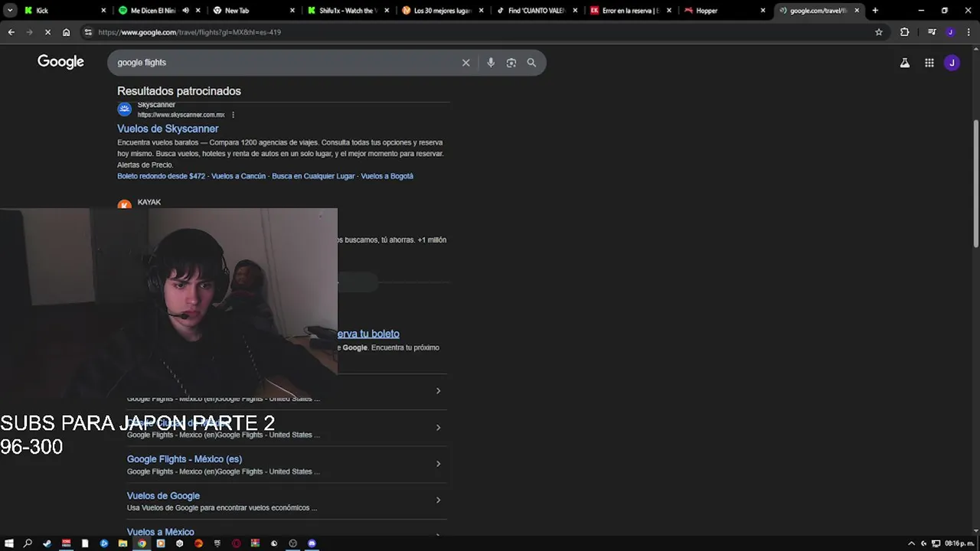Search by image with Google Lens
This screenshot has height=551, width=980.
pyautogui.click(x=511, y=63)
